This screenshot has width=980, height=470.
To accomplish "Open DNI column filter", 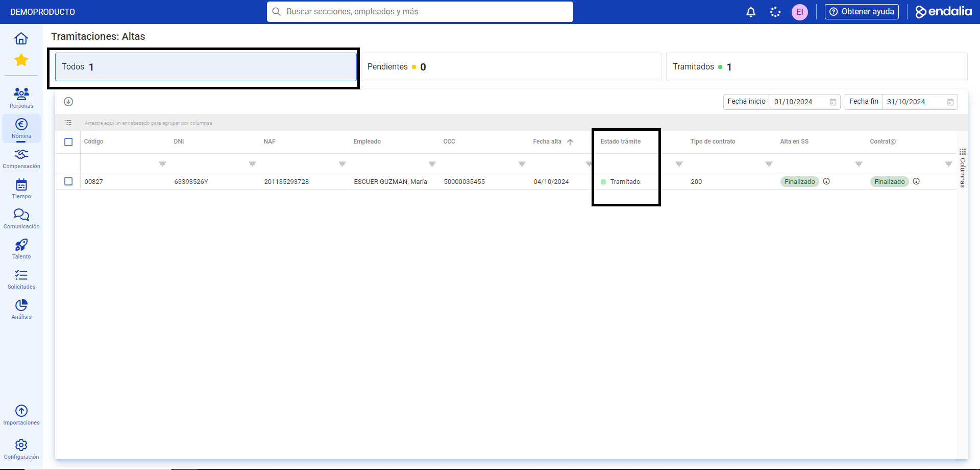I will click(x=252, y=164).
